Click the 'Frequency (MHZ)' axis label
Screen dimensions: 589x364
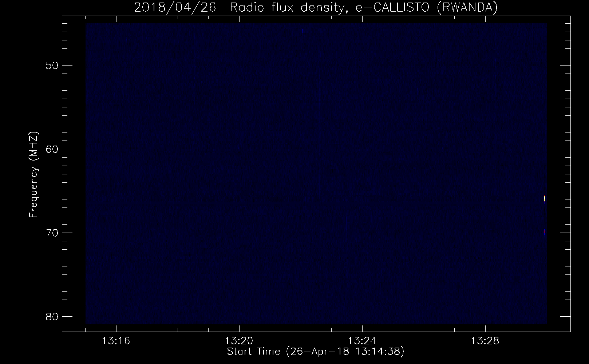33,175
